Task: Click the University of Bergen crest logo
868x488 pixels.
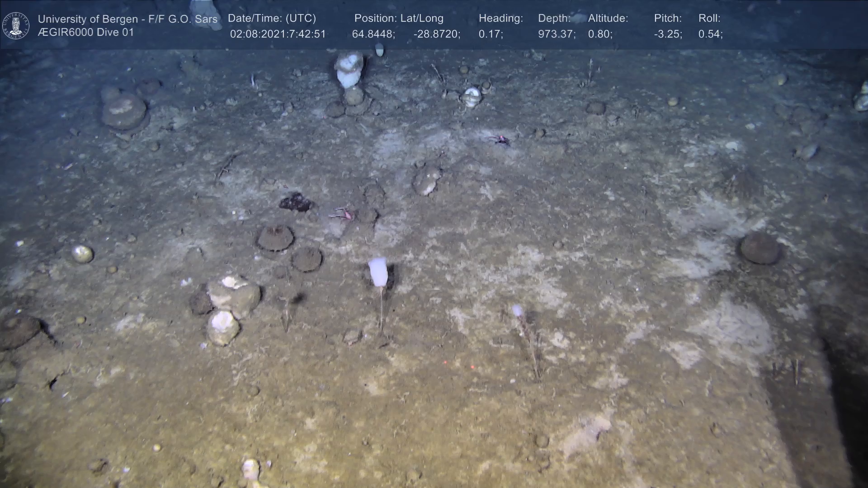Action: coord(16,25)
